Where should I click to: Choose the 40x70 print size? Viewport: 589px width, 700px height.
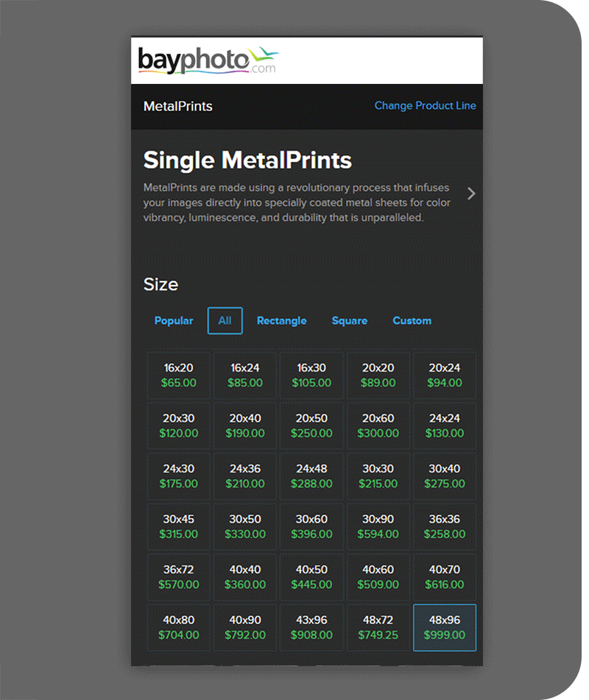click(444, 577)
